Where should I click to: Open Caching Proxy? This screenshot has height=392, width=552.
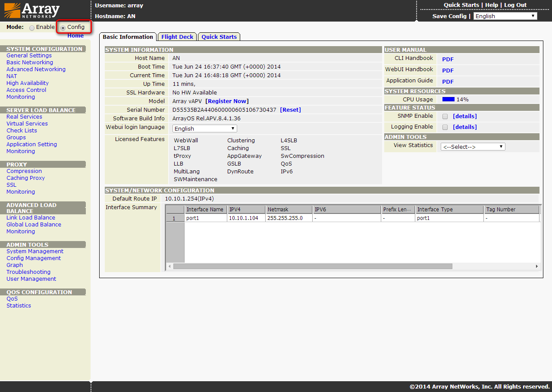tap(25, 178)
